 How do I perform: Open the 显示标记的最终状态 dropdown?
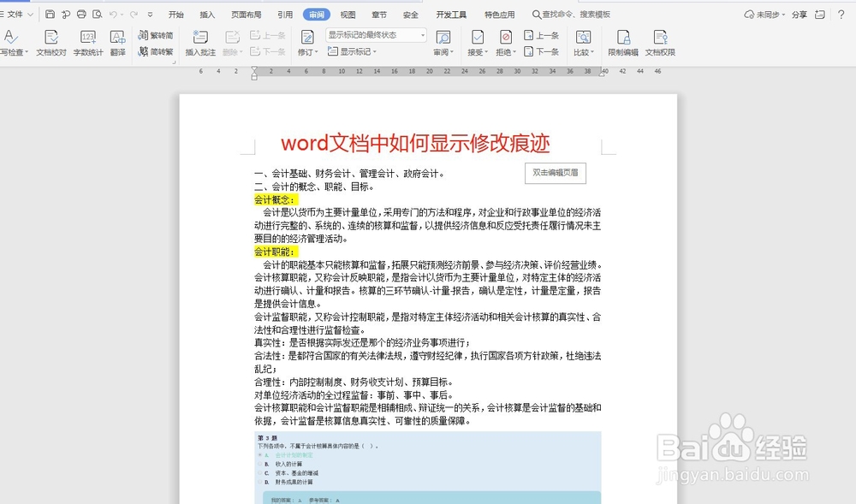pos(376,35)
